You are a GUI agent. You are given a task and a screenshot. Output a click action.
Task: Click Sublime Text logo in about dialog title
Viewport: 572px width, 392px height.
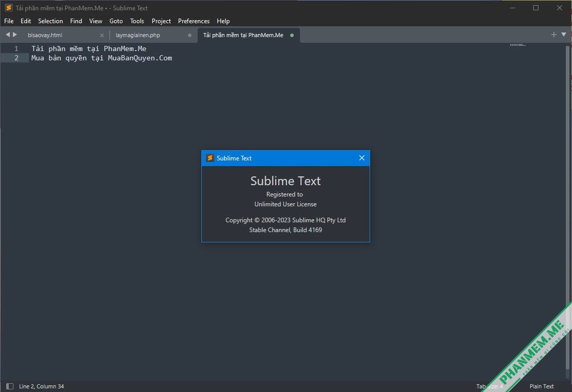[x=210, y=158]
